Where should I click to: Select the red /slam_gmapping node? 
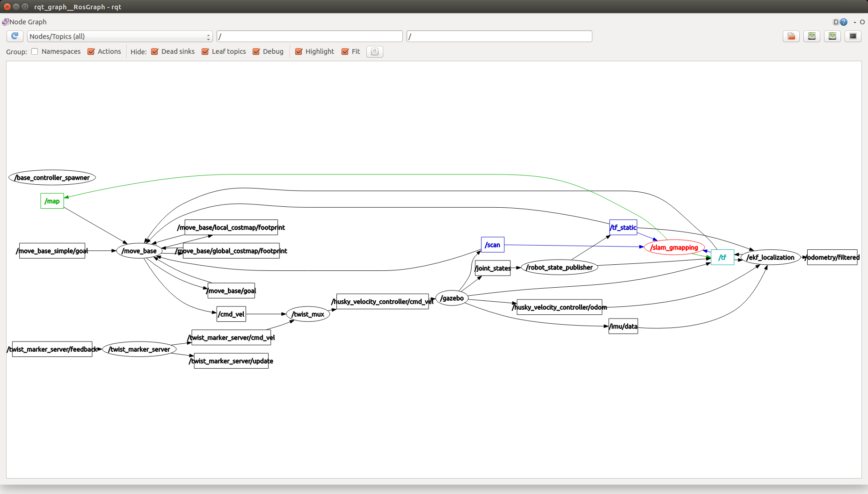coord(674,247)
